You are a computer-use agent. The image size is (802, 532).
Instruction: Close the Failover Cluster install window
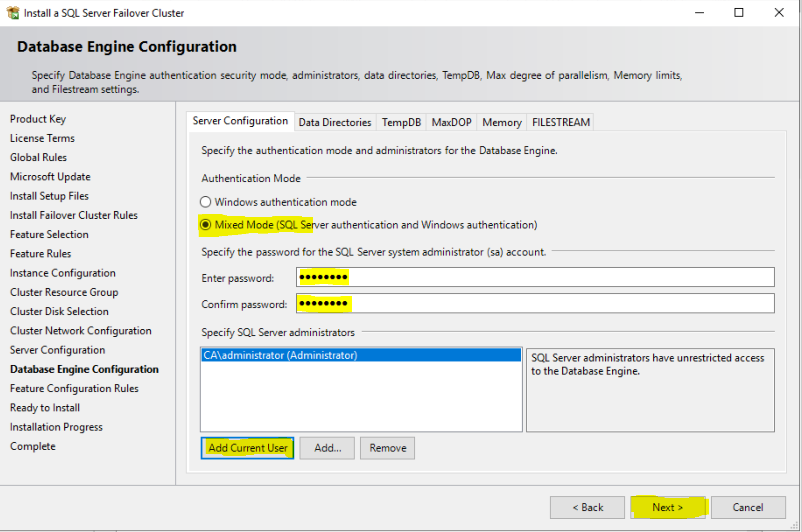point(779,13)
